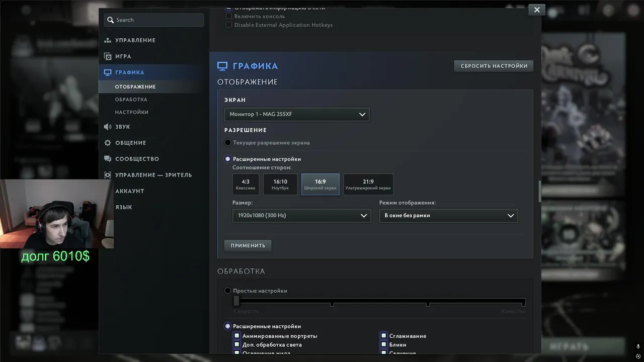
Task: Open Управление settings via its keys icon
Action: tap(108, 40)
